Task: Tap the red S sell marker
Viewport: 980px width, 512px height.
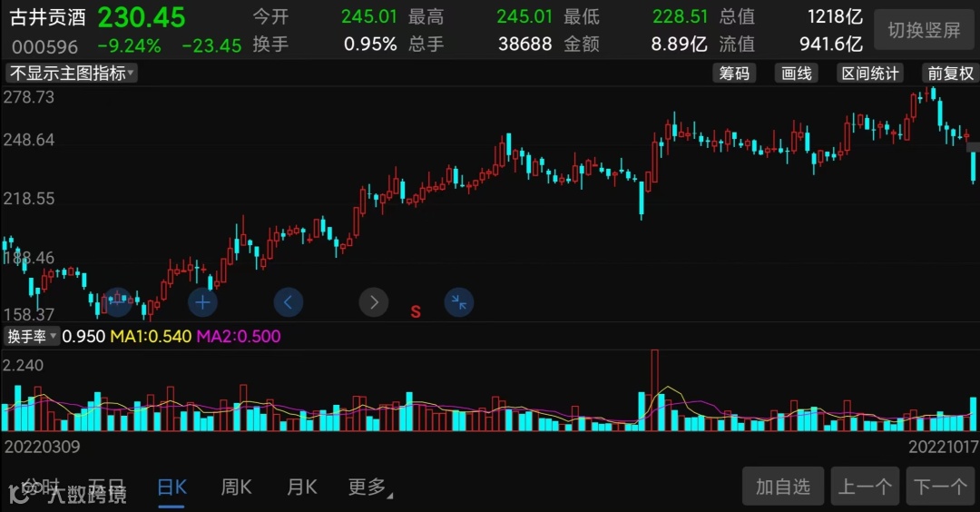Action: (x=416, y=312)
